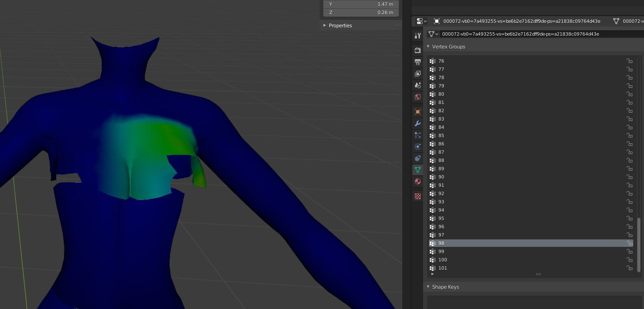This screenshot has width=644, height=309.
Task: Open the Scene properties tab
Action: pyautogui.click(x=418, y=85)
